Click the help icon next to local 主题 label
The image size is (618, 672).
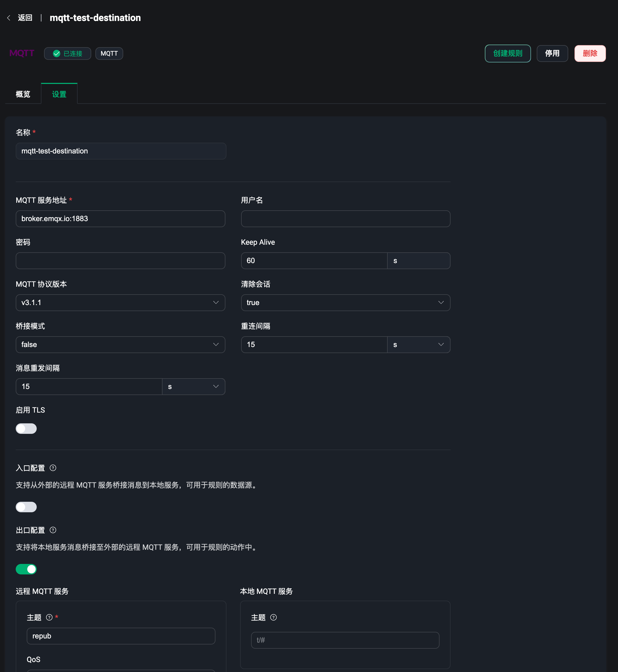pyautogui.click(x=273, y=617)
